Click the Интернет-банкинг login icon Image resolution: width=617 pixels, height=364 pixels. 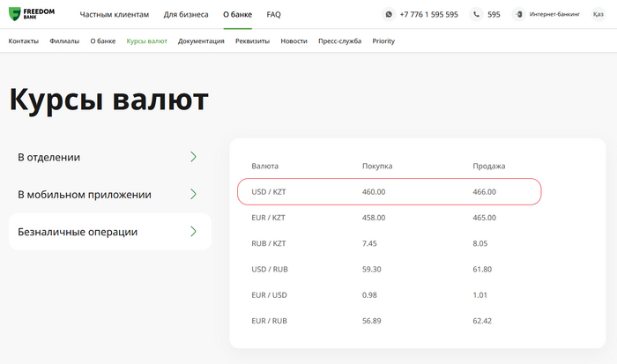[518, 15]
